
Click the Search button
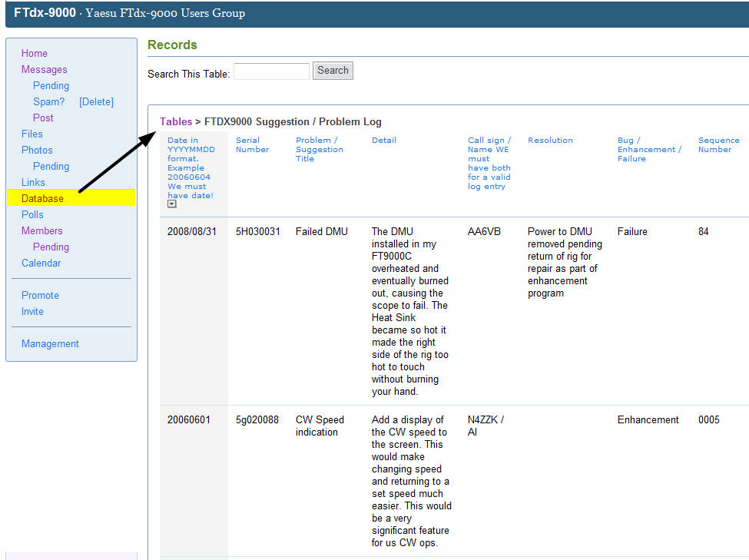(333, 71)
